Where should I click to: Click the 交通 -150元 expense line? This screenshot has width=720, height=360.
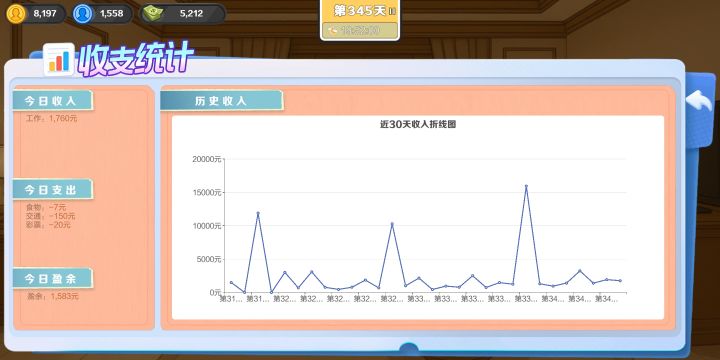[51, 216]
